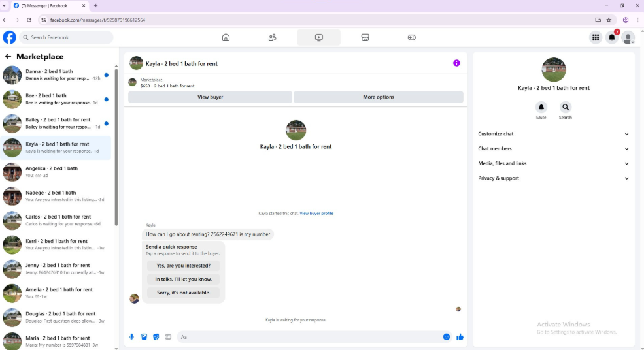Reload the page in browser
This screenshot has height=350, width=644.
click(x=29, y=20)
